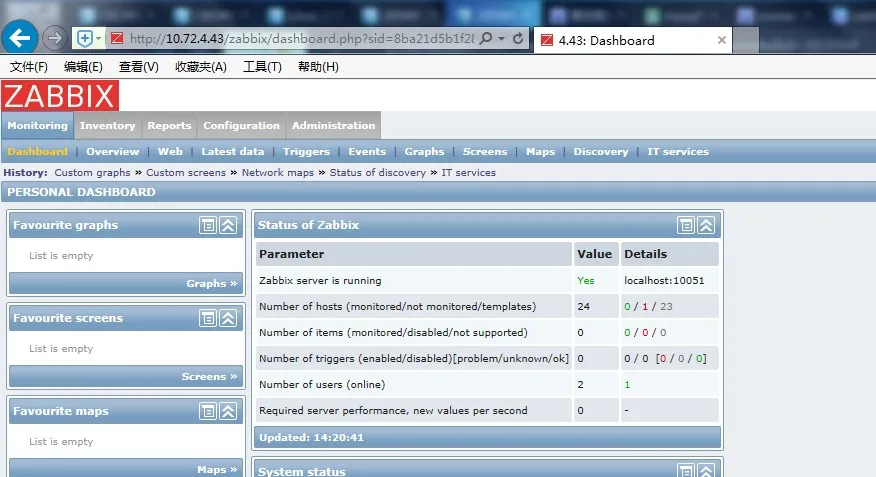Collapse the System status widget
Image resolution: width=876 pixels, height=477 pixels.
pyautogui.click(x=706, y=470)
